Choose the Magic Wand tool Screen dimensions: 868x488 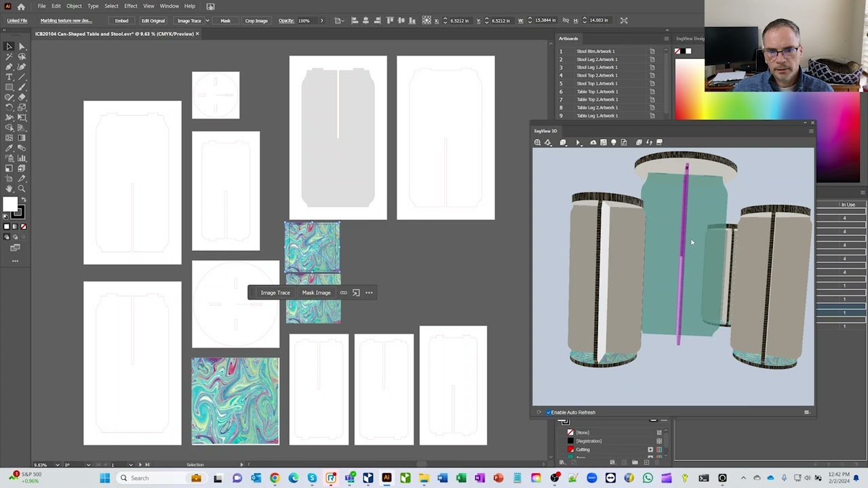(9, 57)
